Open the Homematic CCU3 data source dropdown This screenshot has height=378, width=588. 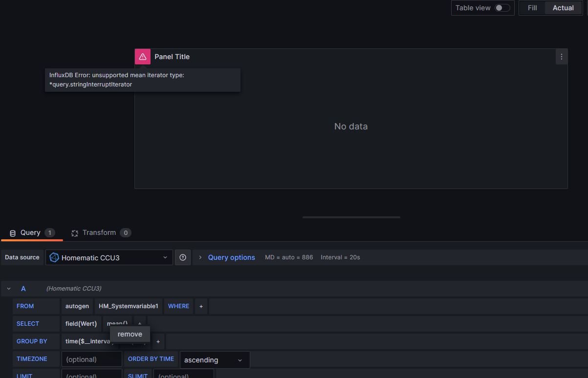pyautogui.click(x=109, y=257)
